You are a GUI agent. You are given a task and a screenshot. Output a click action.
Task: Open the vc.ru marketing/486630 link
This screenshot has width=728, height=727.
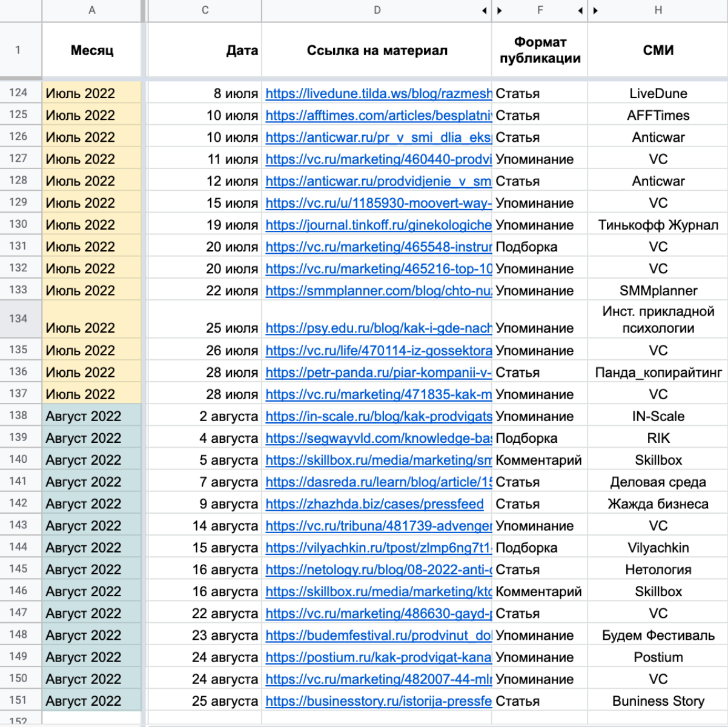pyautogui.click(x=379, y=614)
